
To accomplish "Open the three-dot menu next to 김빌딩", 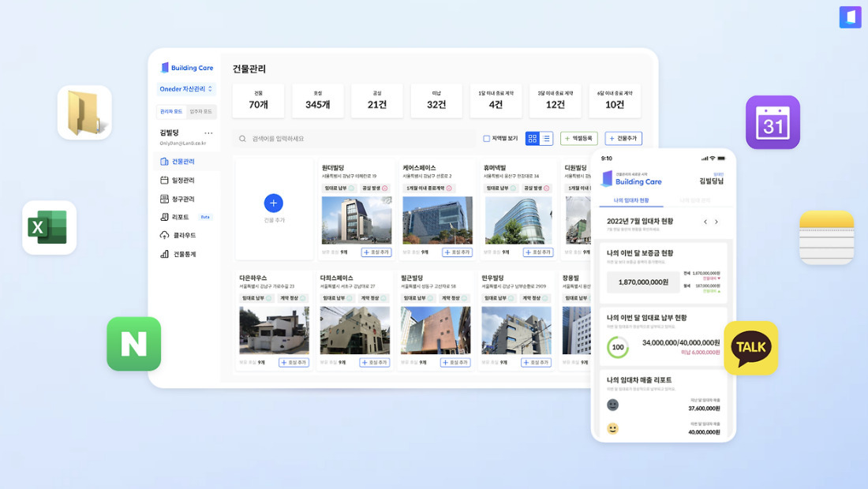I will tap(208, 133).
